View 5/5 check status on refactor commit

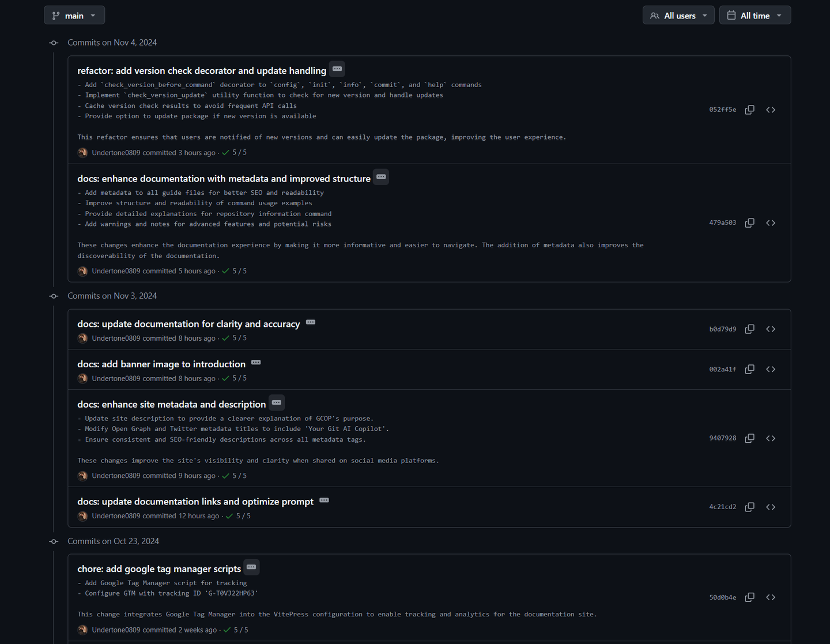pos(235,153)
